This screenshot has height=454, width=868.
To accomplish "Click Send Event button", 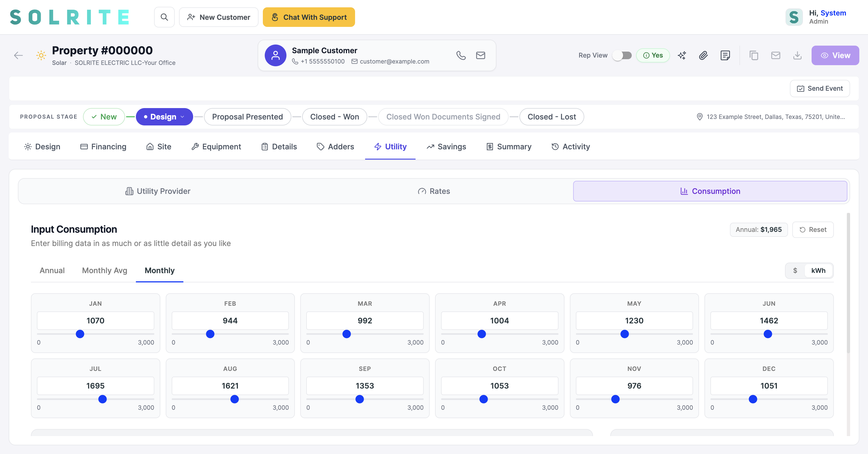I will [x=819, y=88].
